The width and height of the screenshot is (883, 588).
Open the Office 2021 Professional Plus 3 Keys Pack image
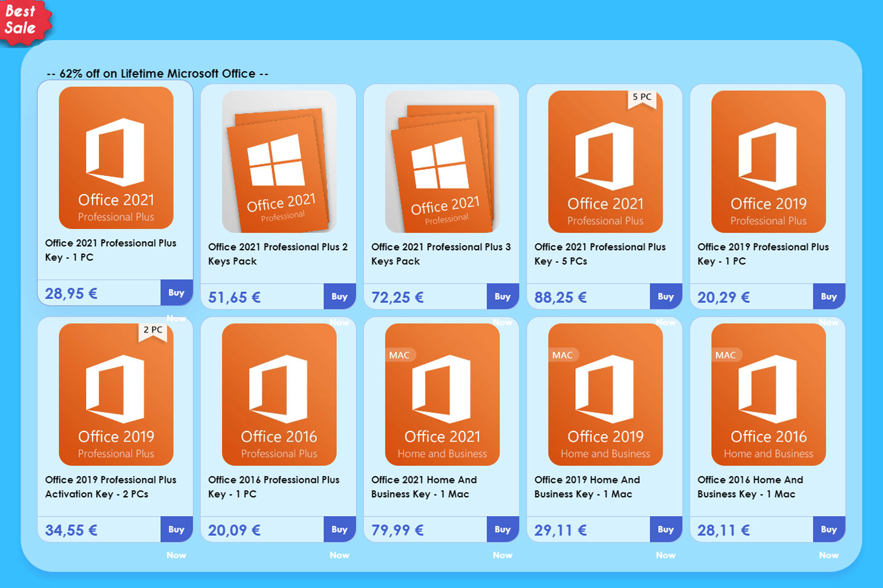point(442,161)
